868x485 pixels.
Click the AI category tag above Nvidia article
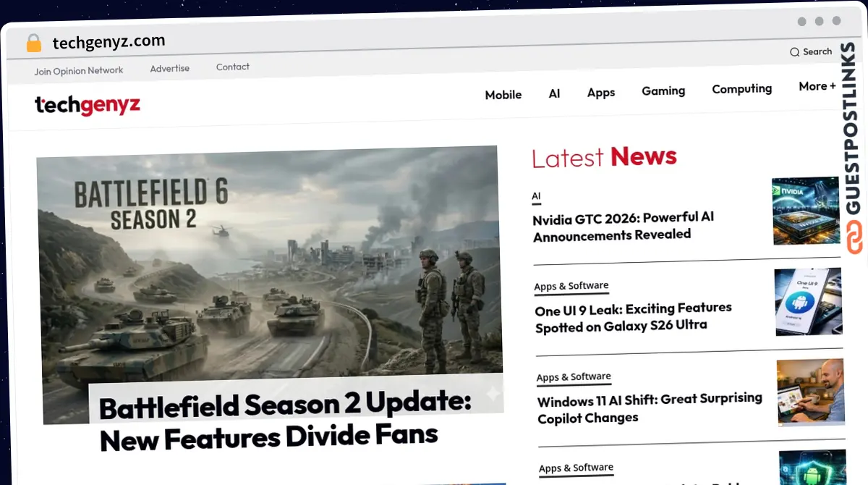coord(536,196)
